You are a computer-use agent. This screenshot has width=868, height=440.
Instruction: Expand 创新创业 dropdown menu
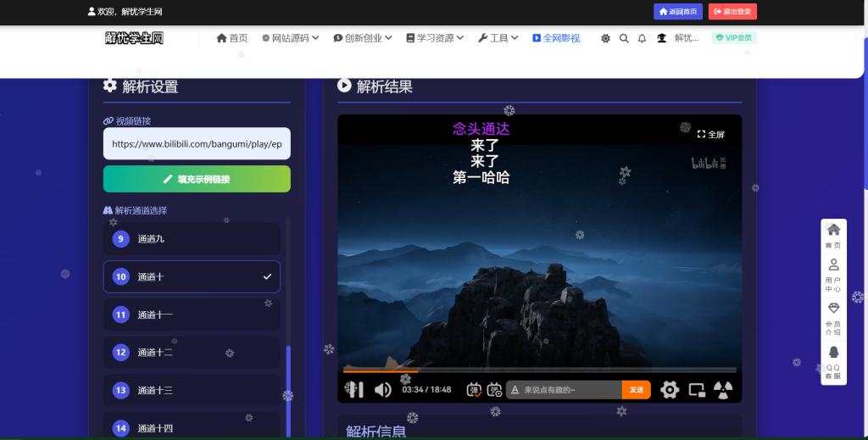(363, 38)
